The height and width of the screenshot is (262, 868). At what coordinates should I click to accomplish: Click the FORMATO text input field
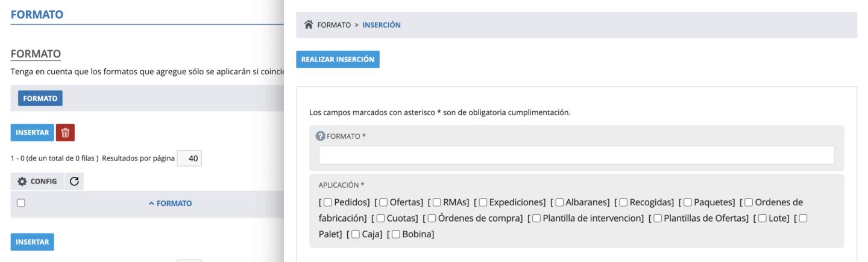pos(576,155)
